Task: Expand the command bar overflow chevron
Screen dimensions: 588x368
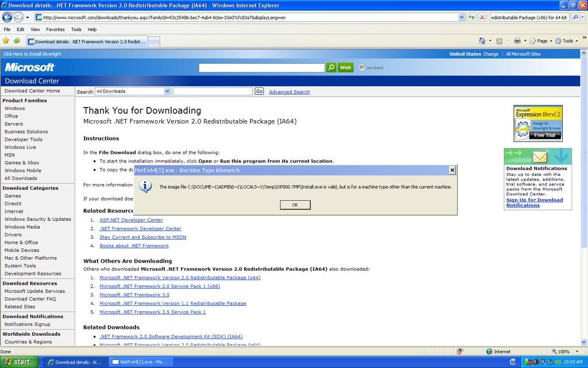Action: pos(584,38)
